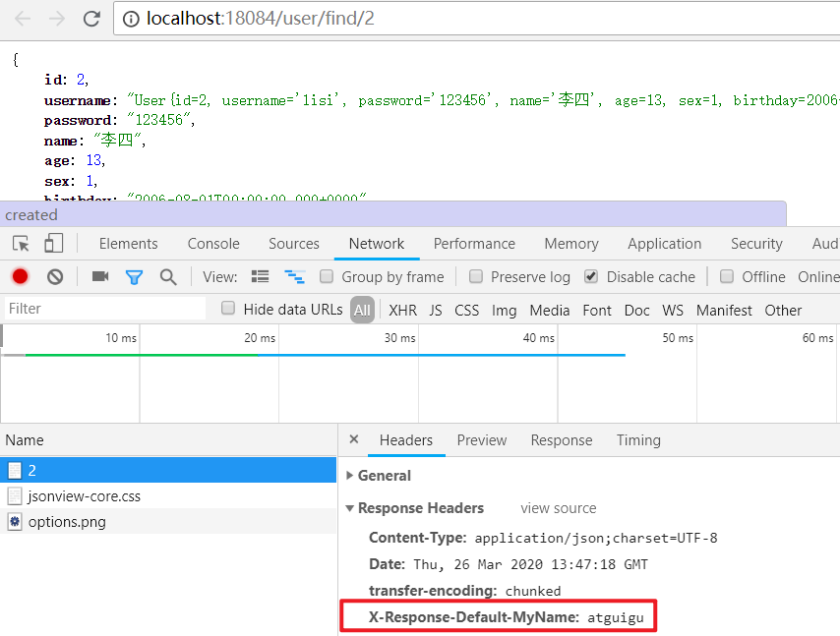Select the jsonview-core.css request
Image resolution: width=840 pixels, height=636 pixels.
point(84,496)
